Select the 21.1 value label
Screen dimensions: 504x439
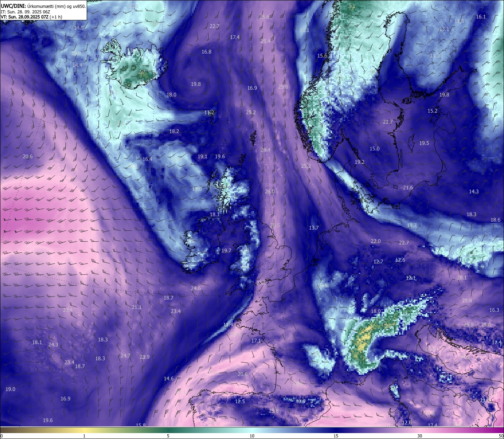click(137, 307)
